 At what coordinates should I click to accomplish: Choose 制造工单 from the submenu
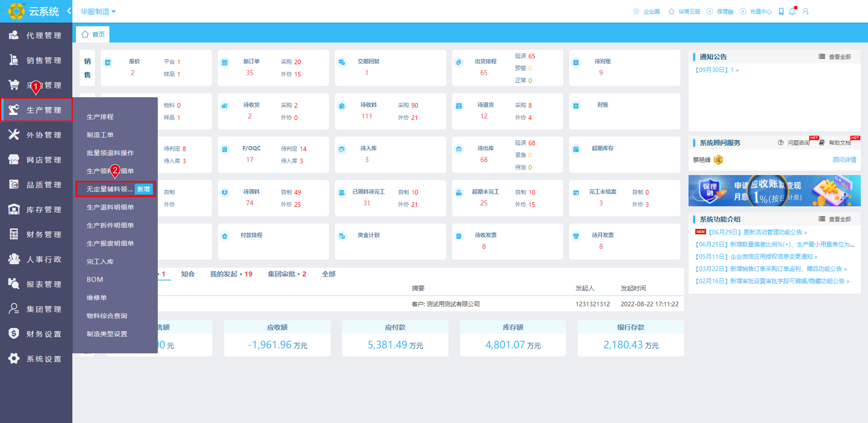click(100, 135)
